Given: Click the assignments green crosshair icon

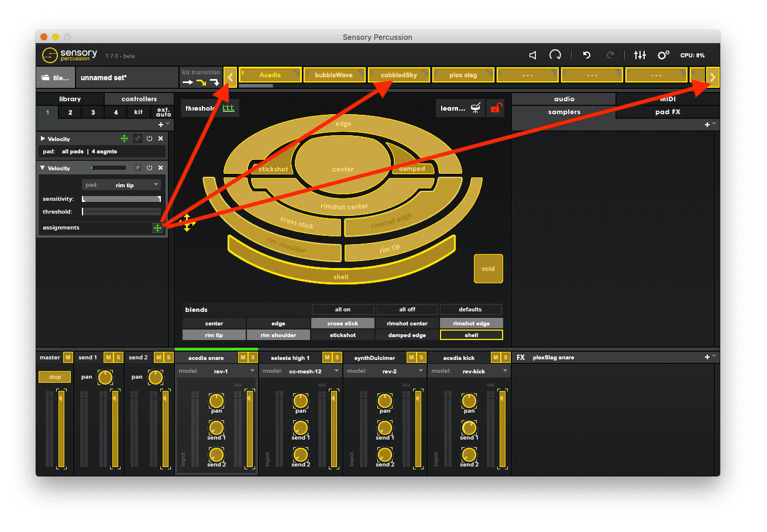Looking at the screenshot, I should (157, 228).
